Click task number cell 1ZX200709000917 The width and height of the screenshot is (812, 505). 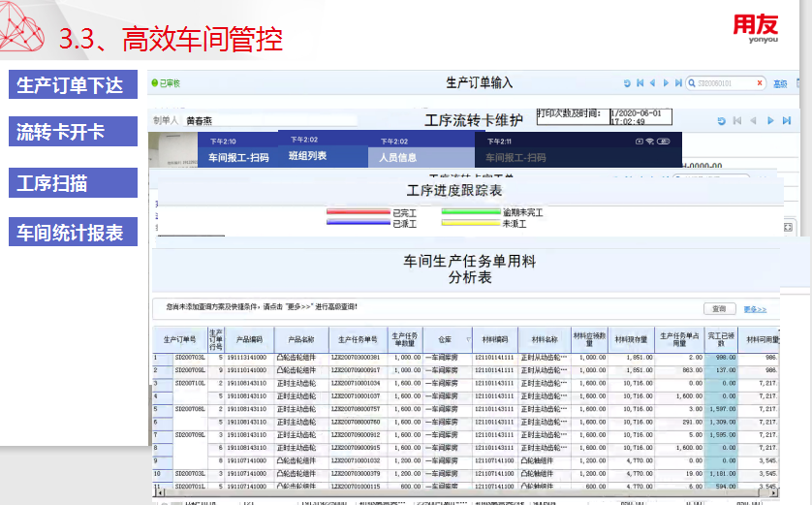[x=356, y=370]
